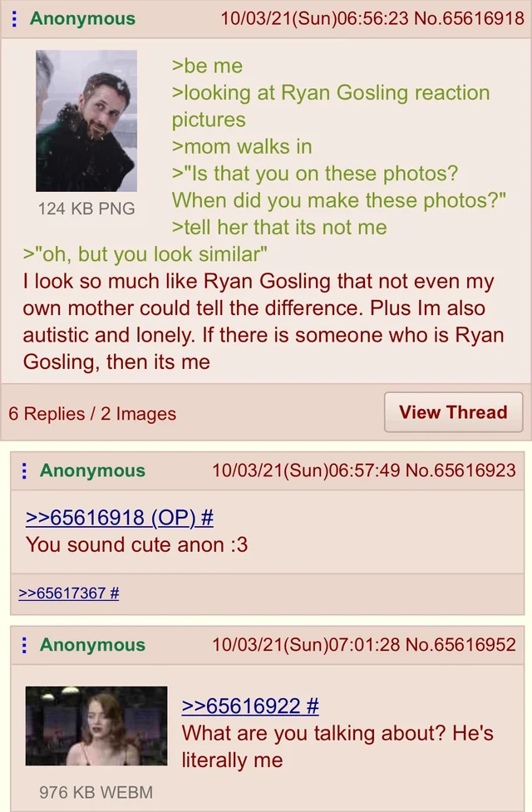532x812 pixels.
Task: Click the View Thread button
Action: point(453,412)
